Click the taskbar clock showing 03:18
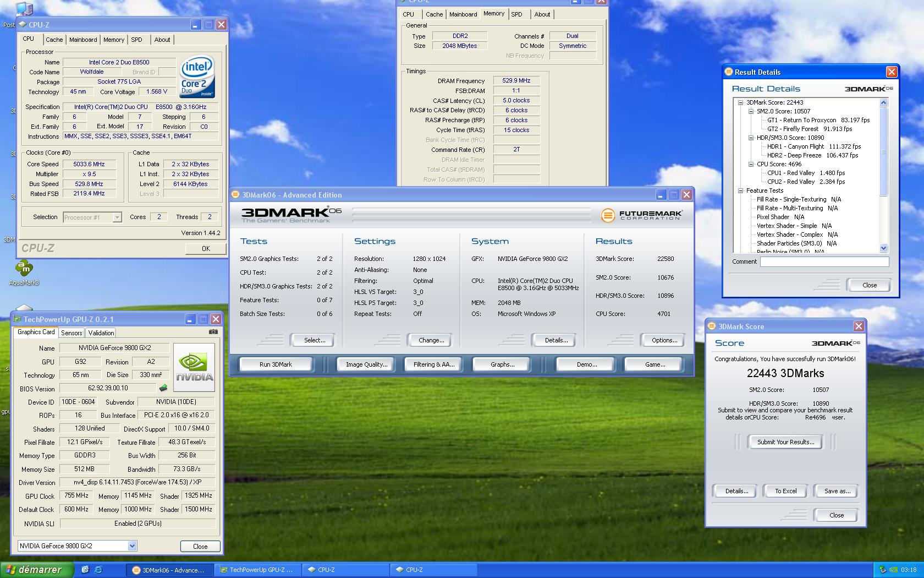924x578 pixels. 909,570
